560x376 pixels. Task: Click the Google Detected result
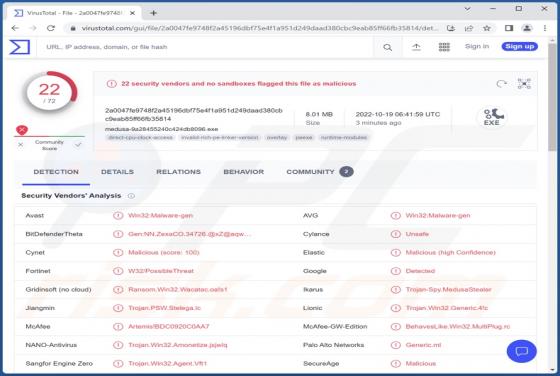click(420, 271)
